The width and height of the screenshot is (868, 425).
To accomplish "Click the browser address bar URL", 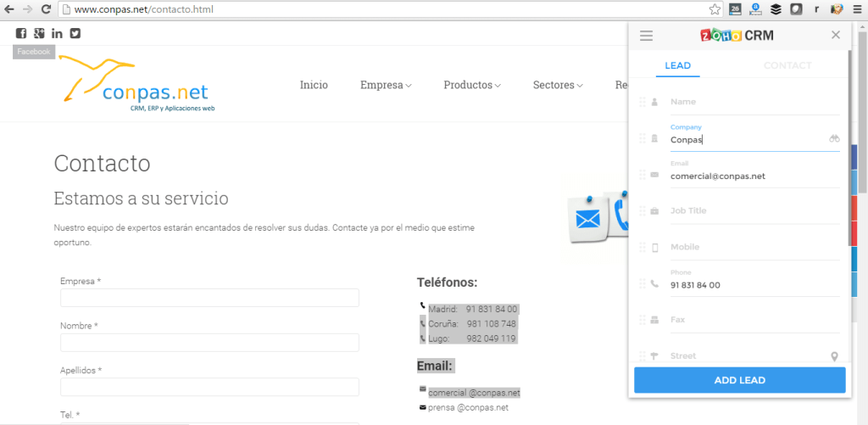I will point(143,9).
